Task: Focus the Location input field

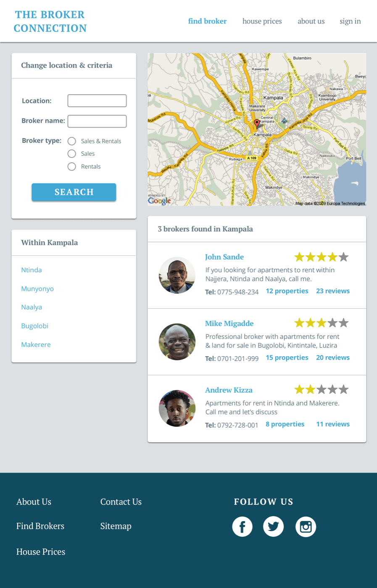Action: (97, 101)
